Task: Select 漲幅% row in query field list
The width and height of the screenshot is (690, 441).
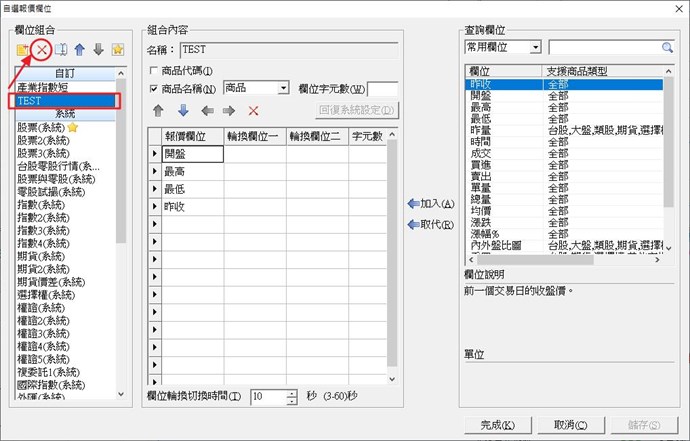Action: click(564, 234)
